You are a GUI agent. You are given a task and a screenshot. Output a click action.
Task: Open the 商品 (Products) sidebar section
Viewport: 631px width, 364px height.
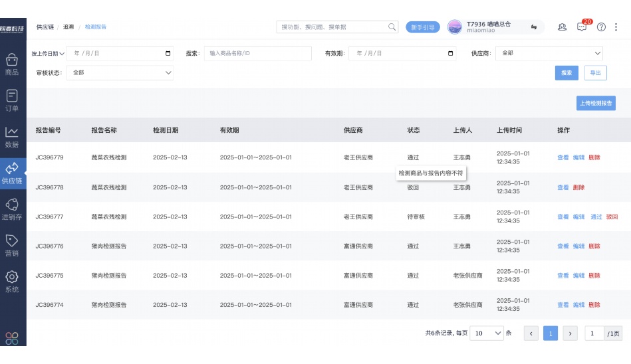(12, 64)
